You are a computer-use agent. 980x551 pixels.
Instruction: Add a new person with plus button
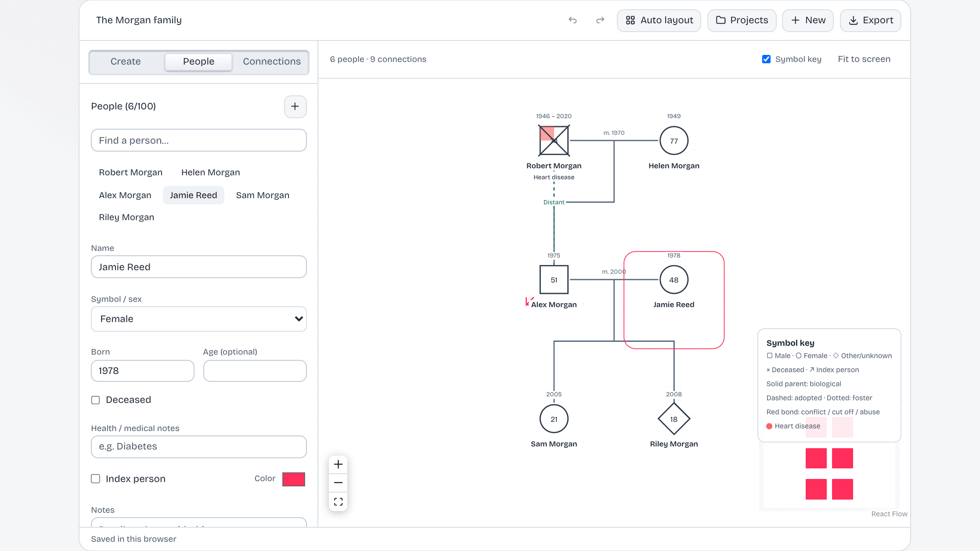[x=295, y=106]
